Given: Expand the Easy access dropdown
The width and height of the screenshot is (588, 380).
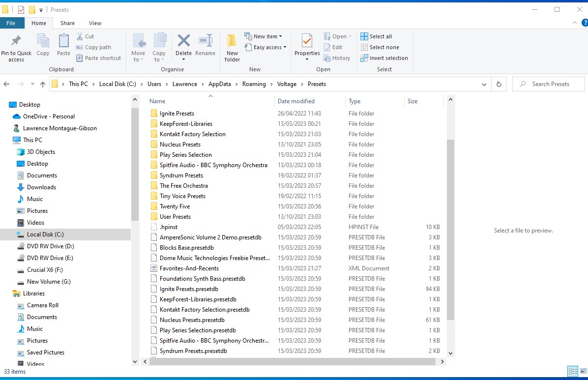Looking at the screenshot, I should 265,47.
